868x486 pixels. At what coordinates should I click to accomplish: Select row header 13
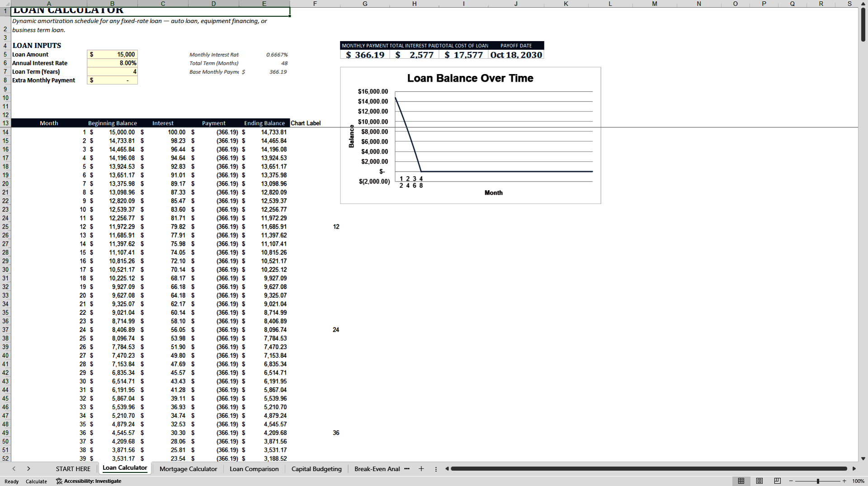point(5,123)
